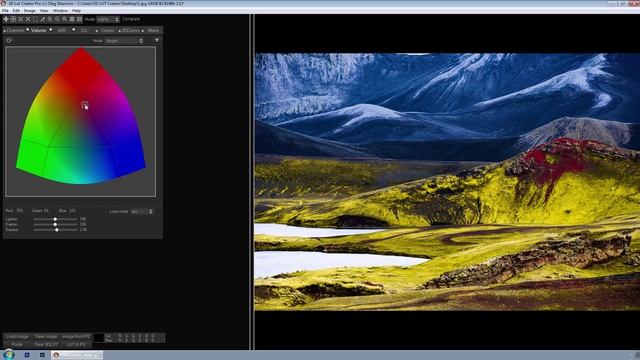Viewport: 640px width, 360px height.
Task: Open the Help menu
Action: click(x=76, y=11)
